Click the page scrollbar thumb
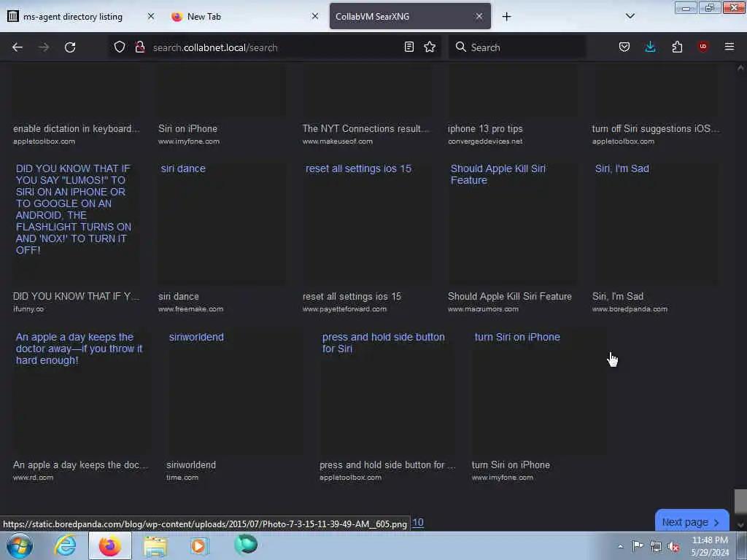 pos(740,502)
